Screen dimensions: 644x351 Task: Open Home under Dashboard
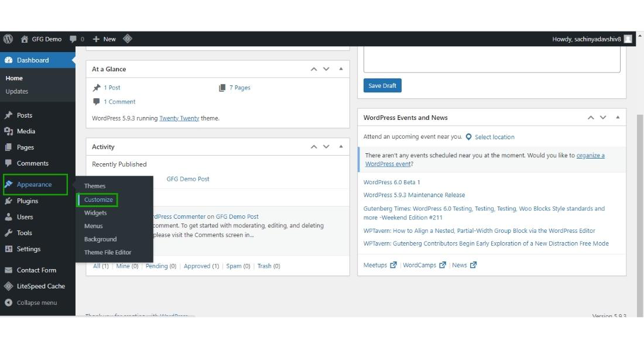click(x=14, y=78)
